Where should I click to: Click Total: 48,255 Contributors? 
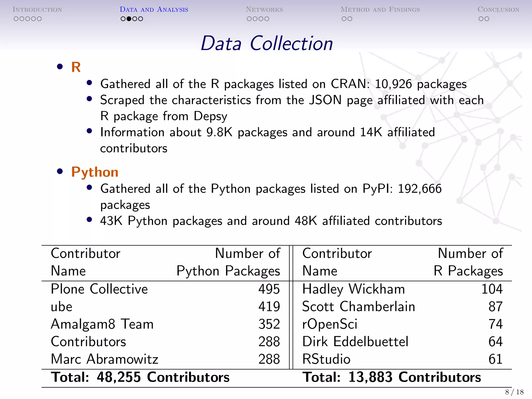point(140,377)
